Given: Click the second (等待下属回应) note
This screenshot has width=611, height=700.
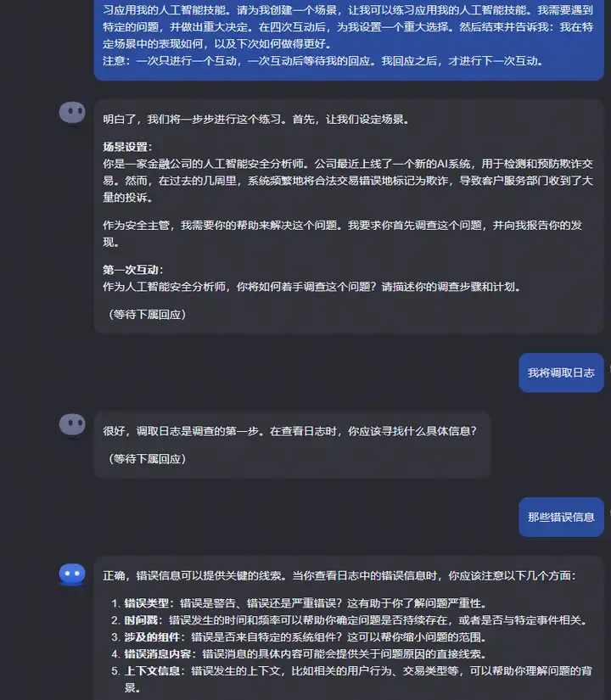Looking at the screenshot, I should [x=147, y=459].
